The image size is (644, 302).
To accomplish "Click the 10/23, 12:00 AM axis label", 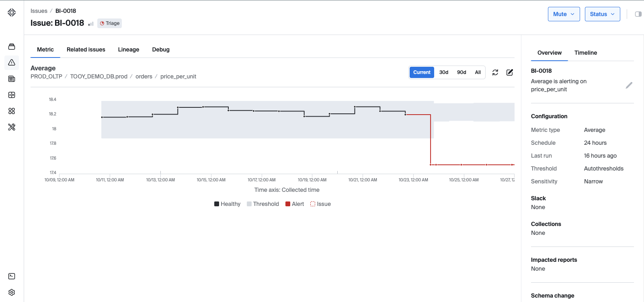I will coord(413,180).
